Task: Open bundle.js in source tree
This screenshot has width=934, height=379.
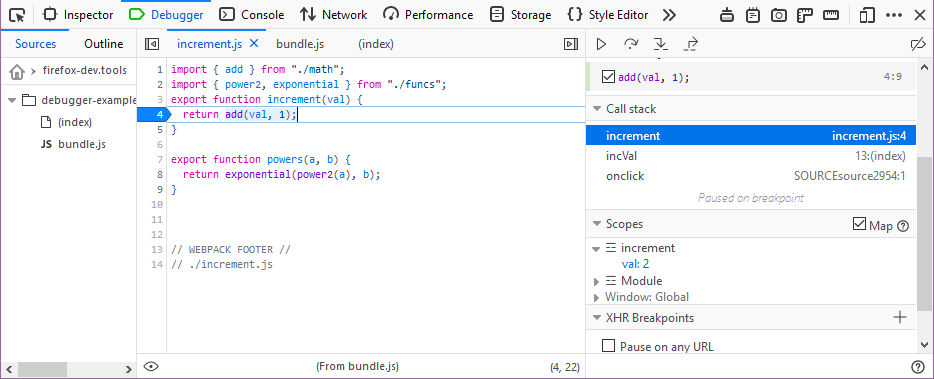Action: click(82, 144)
